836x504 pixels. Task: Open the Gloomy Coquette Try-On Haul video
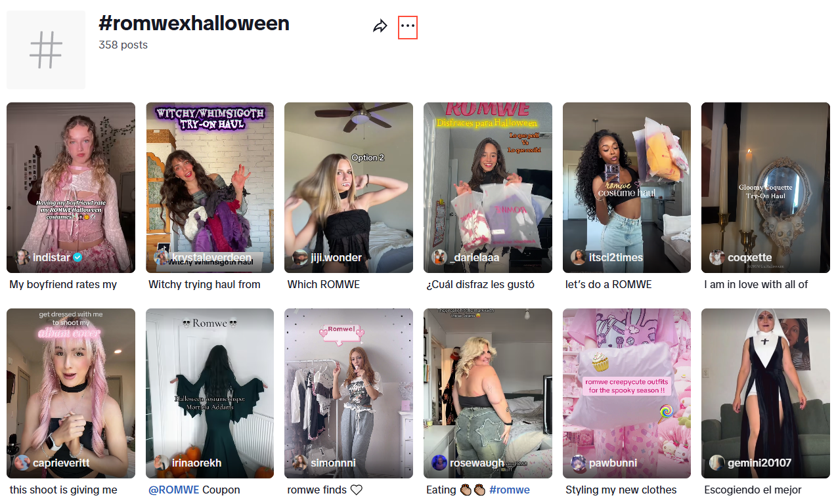(x=766, y=188)
